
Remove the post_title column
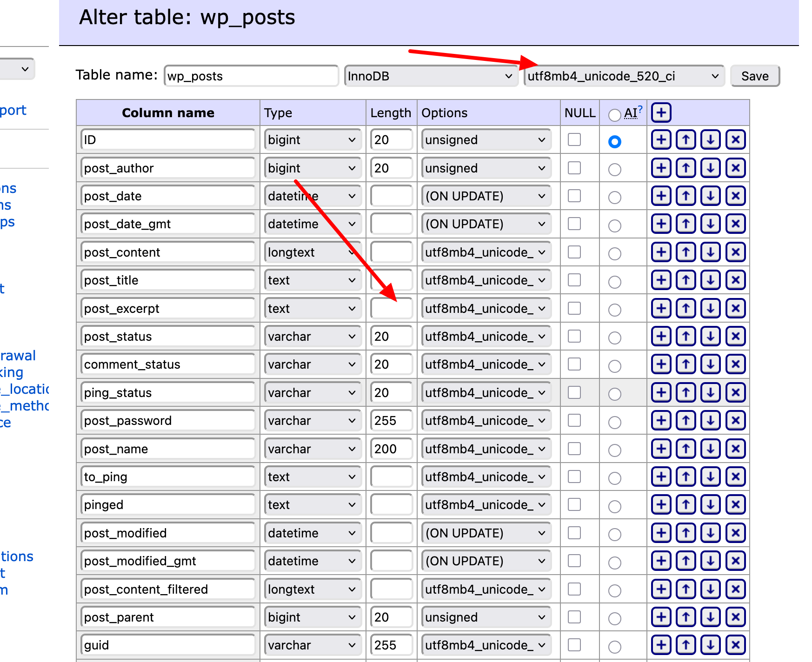[x=735, y=280]
